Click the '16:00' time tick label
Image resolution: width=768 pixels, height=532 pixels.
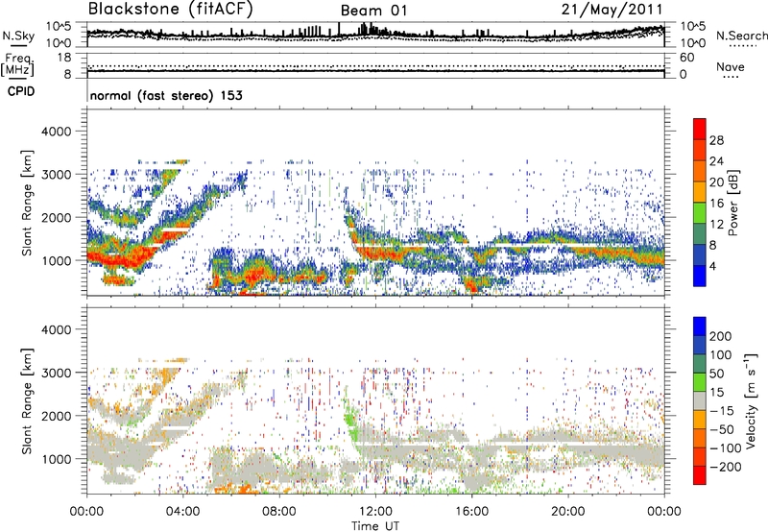tap(471, 512)
